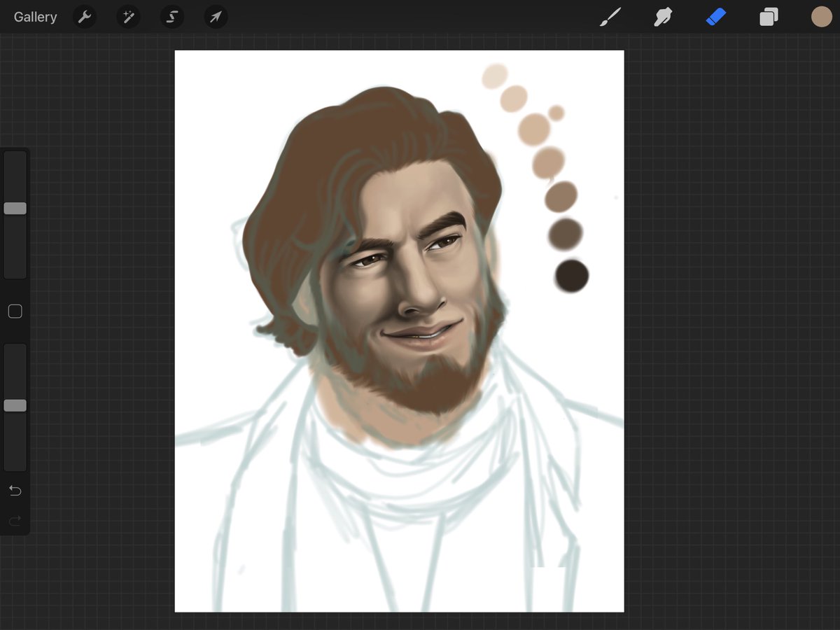Undo the last stroke

pyautogui.click(x=15, y=491)
